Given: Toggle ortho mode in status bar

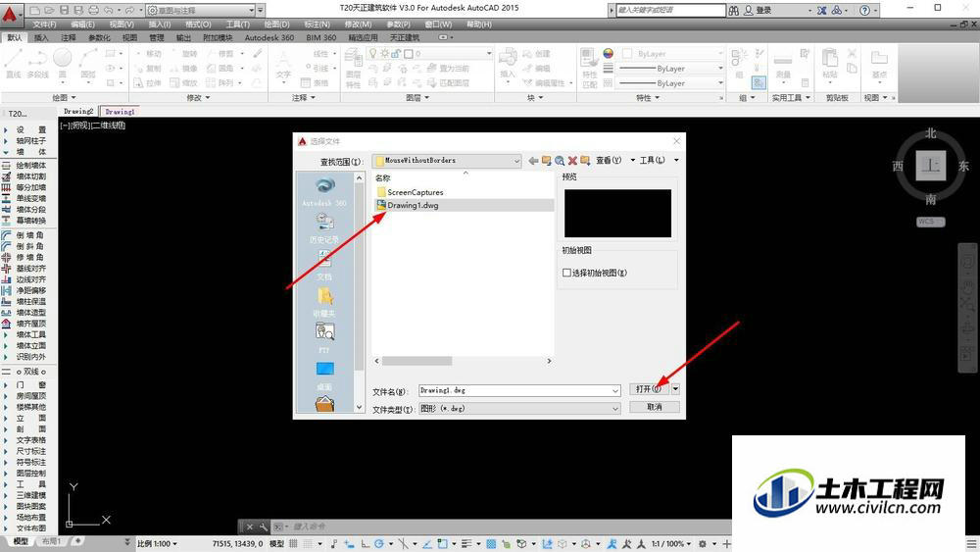Looking at the screenshot, I should click(365, 544).
